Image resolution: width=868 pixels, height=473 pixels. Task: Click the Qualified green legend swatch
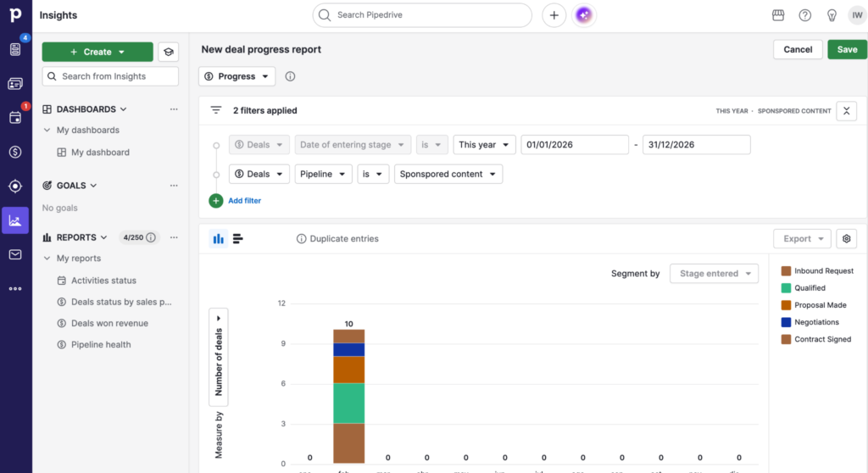[x=786, y=288]
